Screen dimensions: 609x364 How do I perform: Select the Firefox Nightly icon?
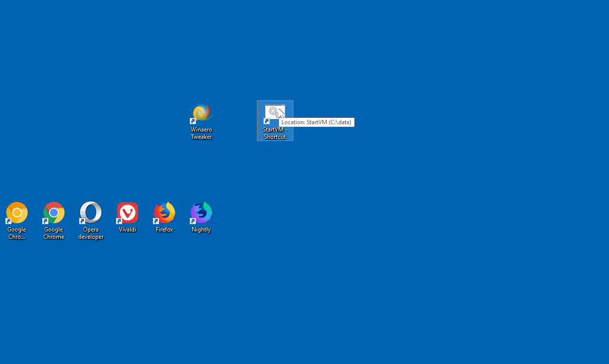coord(201,213)
